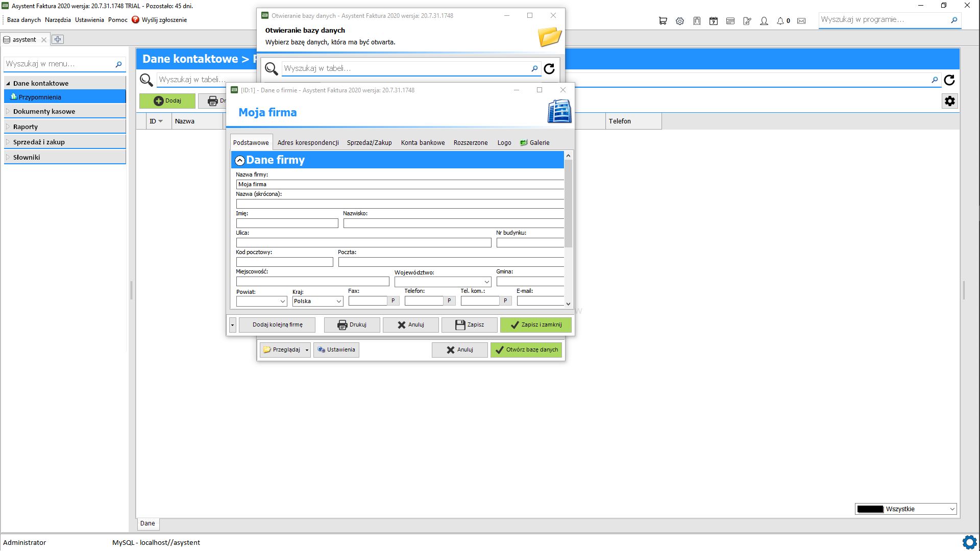This screenshot has height=551, width=980.
Task: Click the company form vertical scrollbar
Action: [x=568, y=229]
